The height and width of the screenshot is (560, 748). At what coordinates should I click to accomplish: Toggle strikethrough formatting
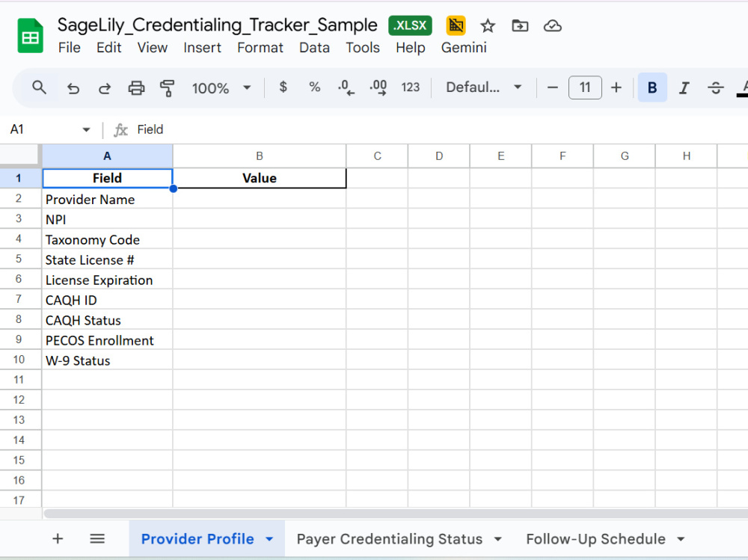716,87
